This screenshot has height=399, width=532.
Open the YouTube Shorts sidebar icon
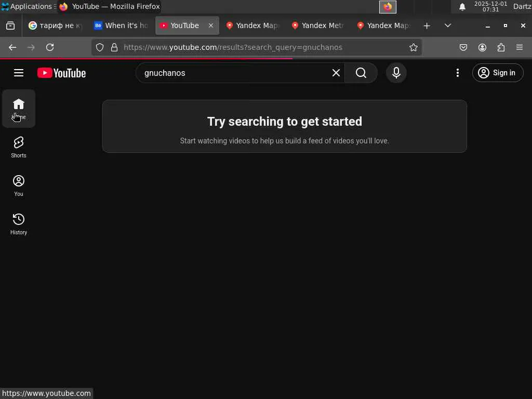[18, 147]
